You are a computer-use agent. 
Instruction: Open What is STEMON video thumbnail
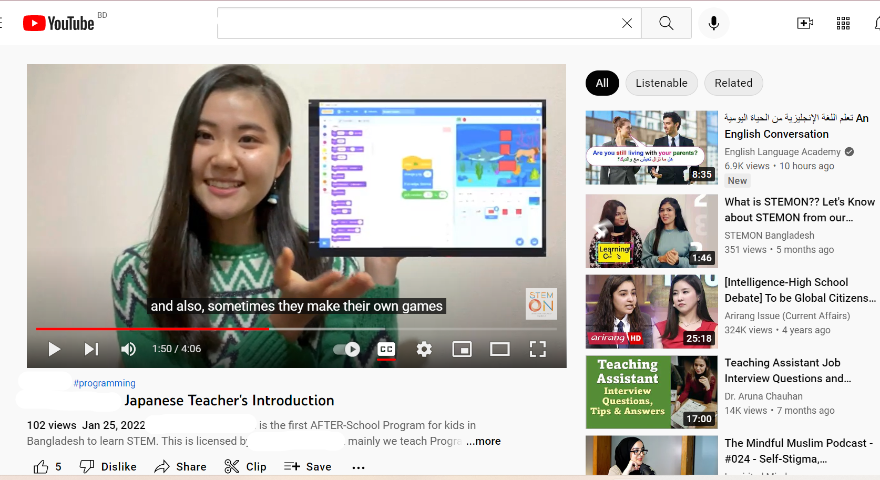pyautogui.click(x=652, y=231)
